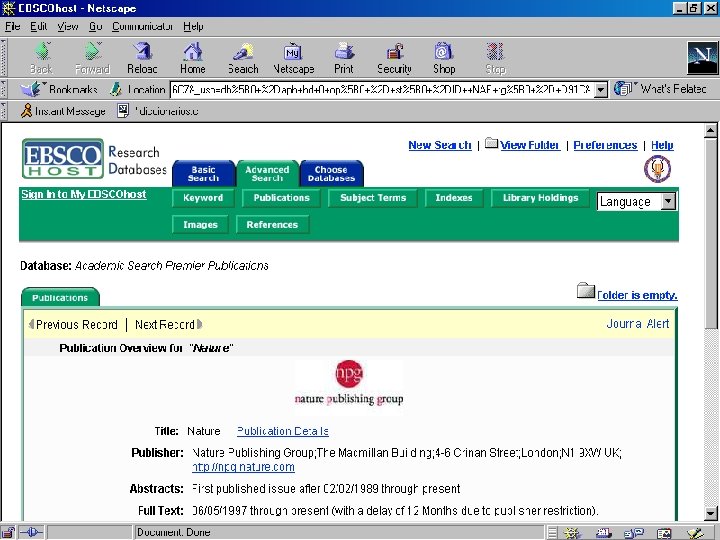
Task: Click the npg nature publishing group logo
Action: pyautogui.click(x=349, y=382)
